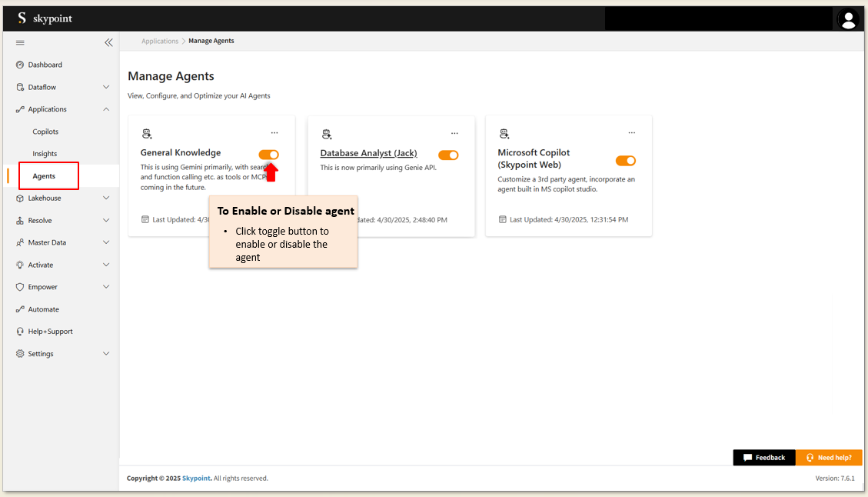This screenshot has width=868, height=497.
Task: Select Copilots under Applications
Action: pyautogui.click(x=45, y=132)
